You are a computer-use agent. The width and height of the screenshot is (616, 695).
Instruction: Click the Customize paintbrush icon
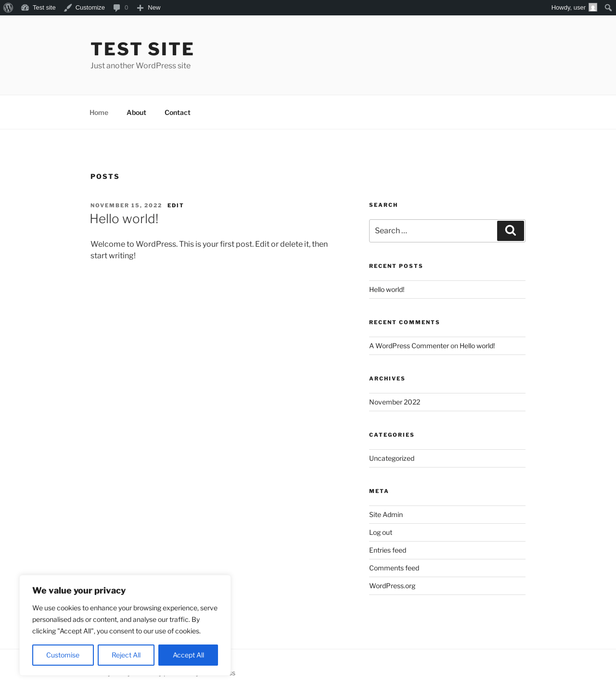coord(68,8)
